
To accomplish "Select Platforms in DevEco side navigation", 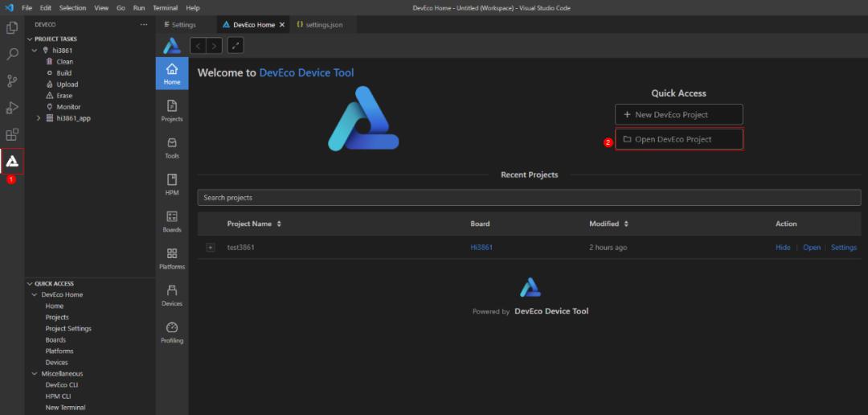I will (172, 259).
